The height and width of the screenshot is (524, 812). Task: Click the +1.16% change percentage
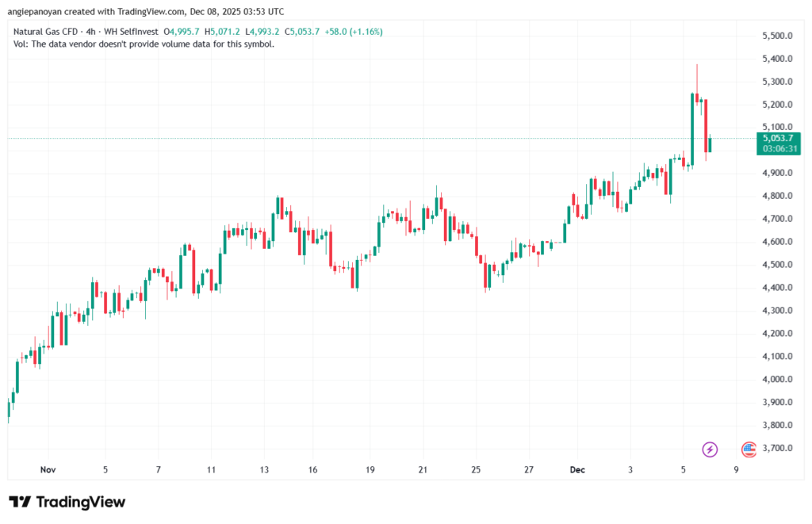tap(367, 32)
